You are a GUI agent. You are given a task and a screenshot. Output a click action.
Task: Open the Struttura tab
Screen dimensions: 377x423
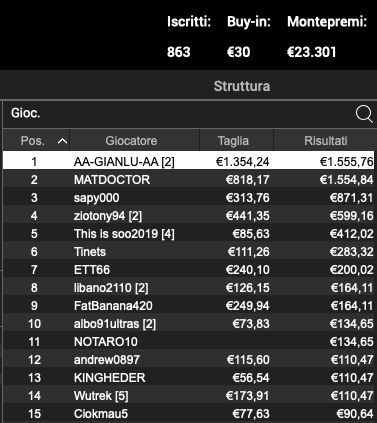(242, 86)
